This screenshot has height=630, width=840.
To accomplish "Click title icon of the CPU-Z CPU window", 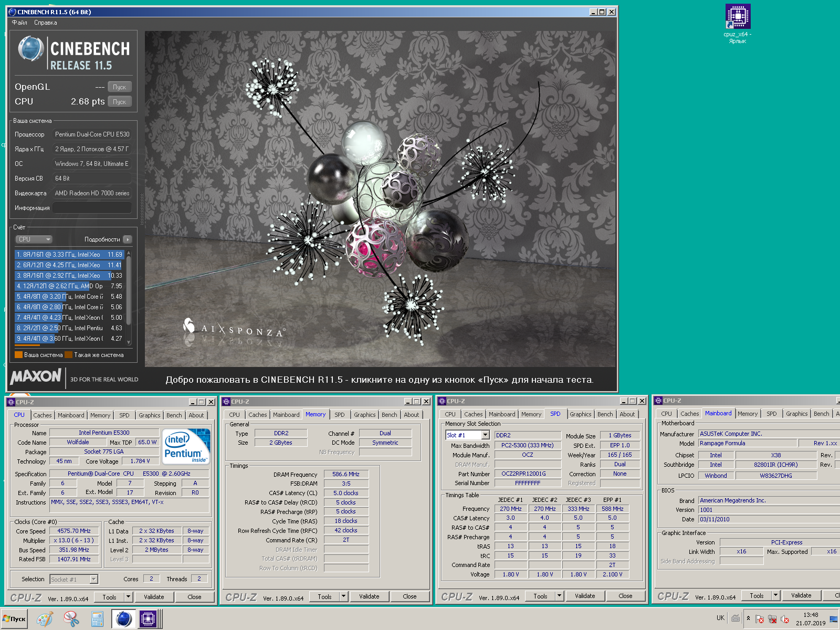I will (10, 402).
